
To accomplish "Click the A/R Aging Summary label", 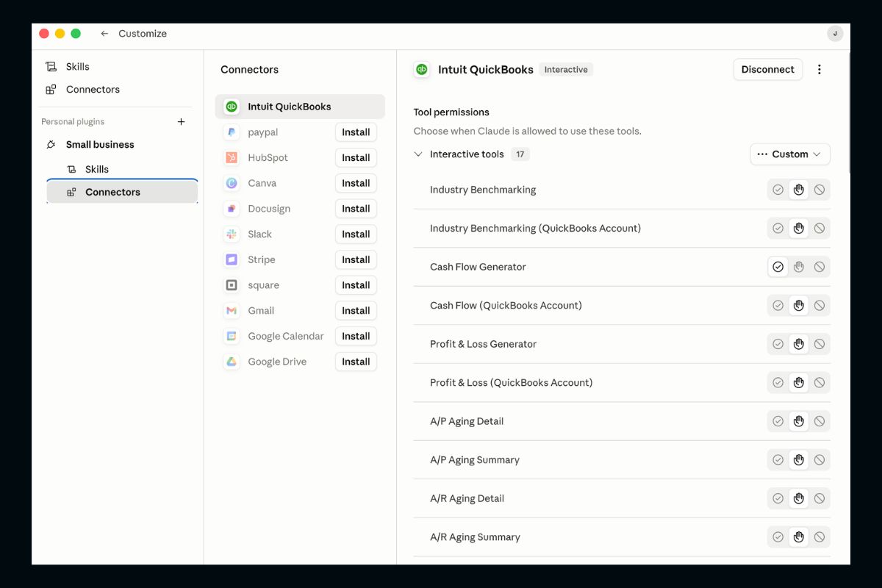I will tap(475, 537).
